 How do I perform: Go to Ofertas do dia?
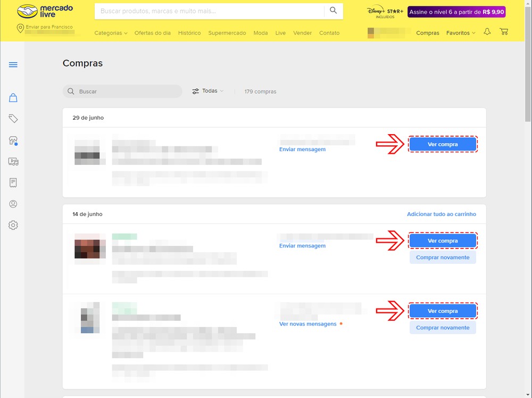click(x=153, y=33)
